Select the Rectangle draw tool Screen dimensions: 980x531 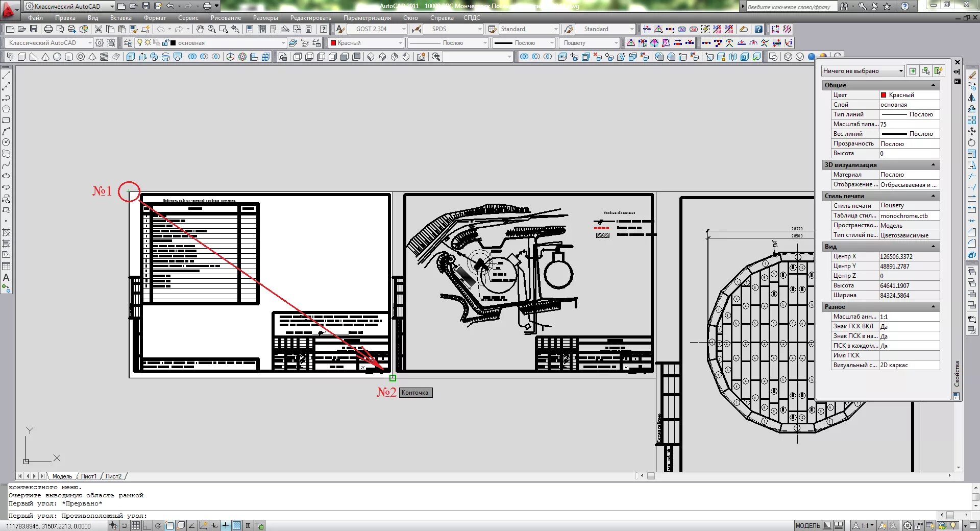6,120
